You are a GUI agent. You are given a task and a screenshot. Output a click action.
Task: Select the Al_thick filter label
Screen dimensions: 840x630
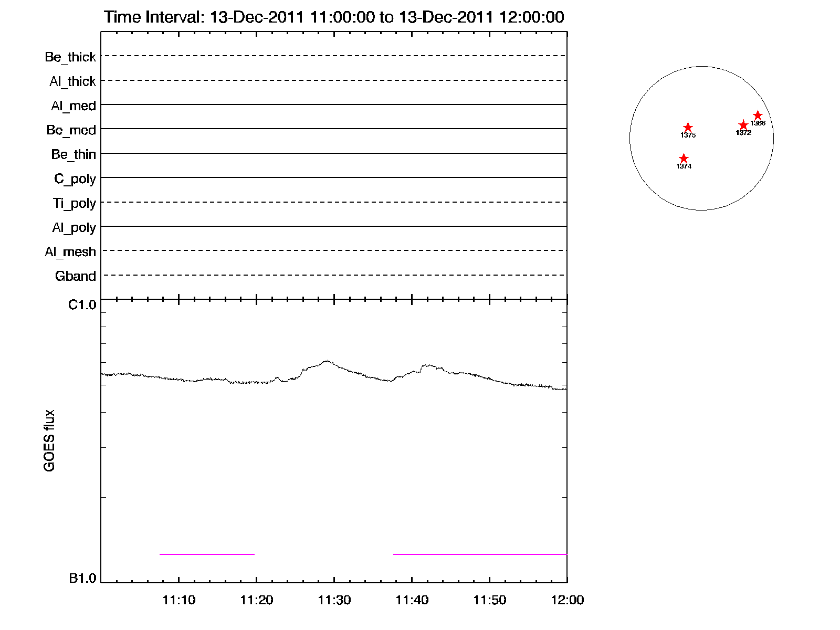(72, 81)
